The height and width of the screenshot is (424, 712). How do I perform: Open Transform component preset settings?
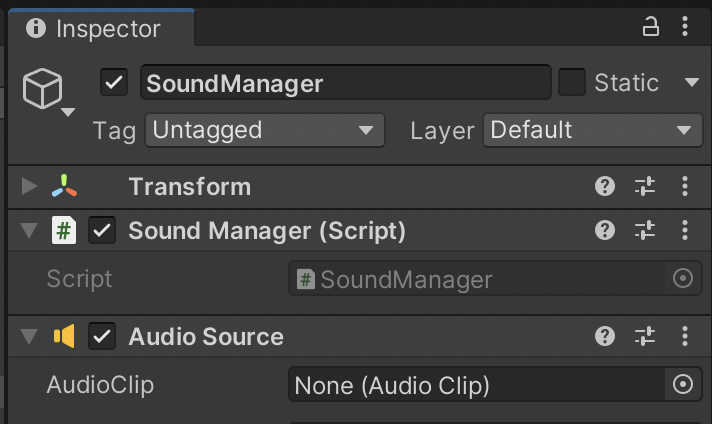(x=645, y=186)
